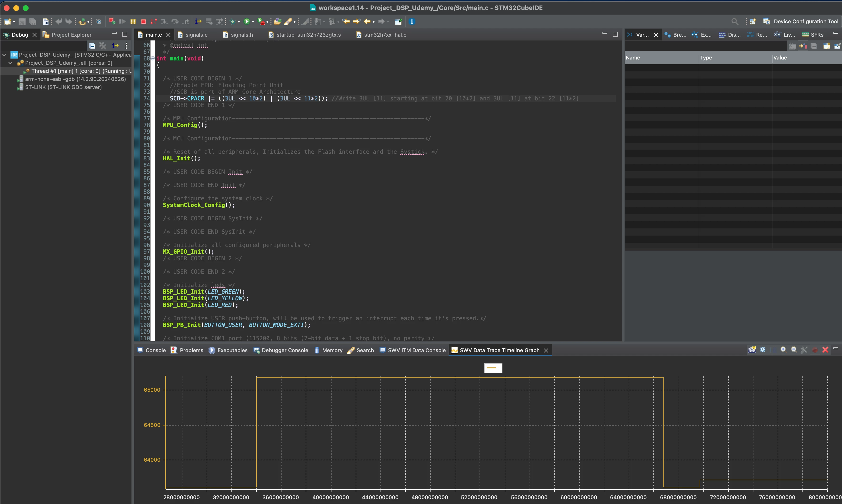Image resolution: width=842 pixels, height=504 pixels.
Task: Click the Suspend (pause) debug button
Action: 133,21
